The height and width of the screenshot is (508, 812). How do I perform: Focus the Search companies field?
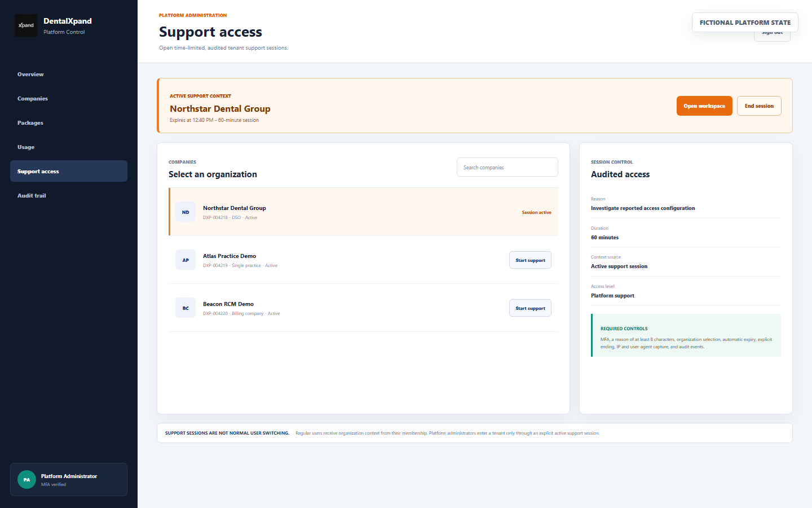click(507, 167)
